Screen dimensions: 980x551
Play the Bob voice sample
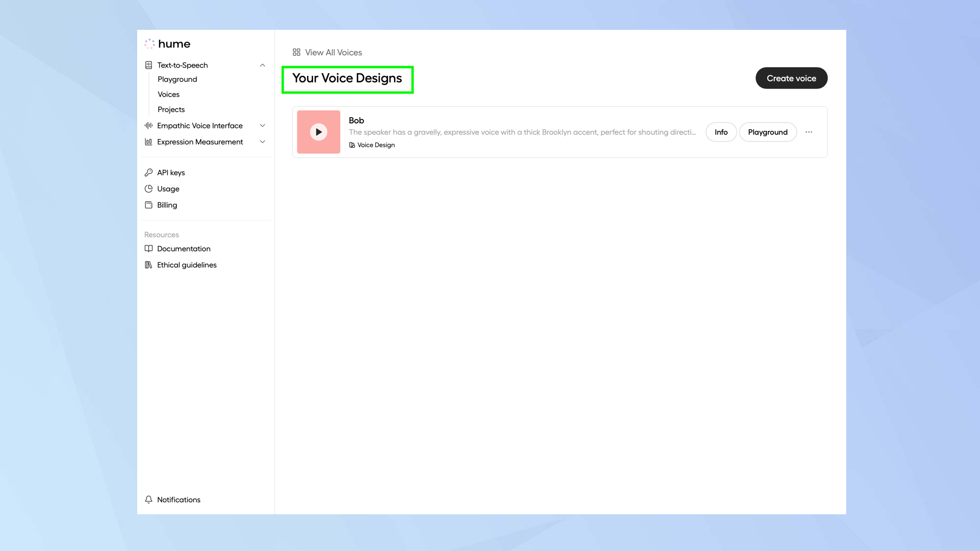[x=318, y=132]
